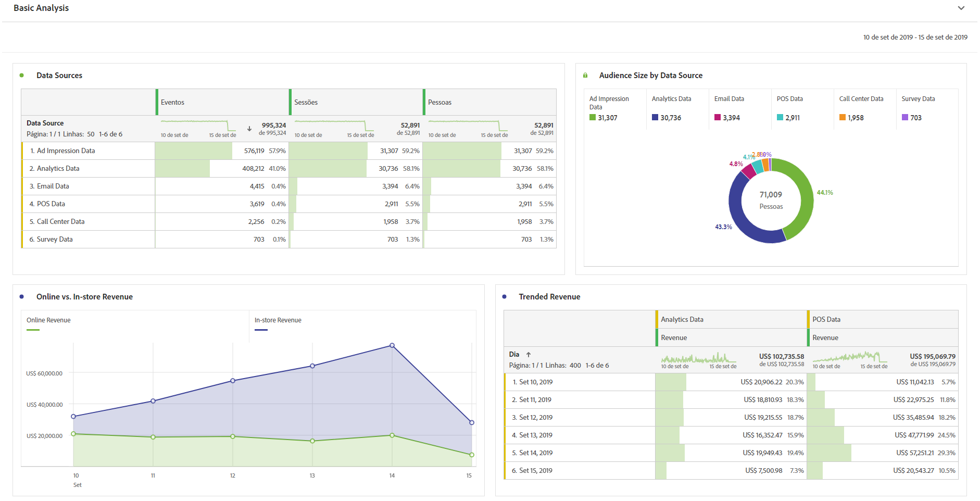Collapse the Basic Analysis panel chevron

tap(961, 8)
